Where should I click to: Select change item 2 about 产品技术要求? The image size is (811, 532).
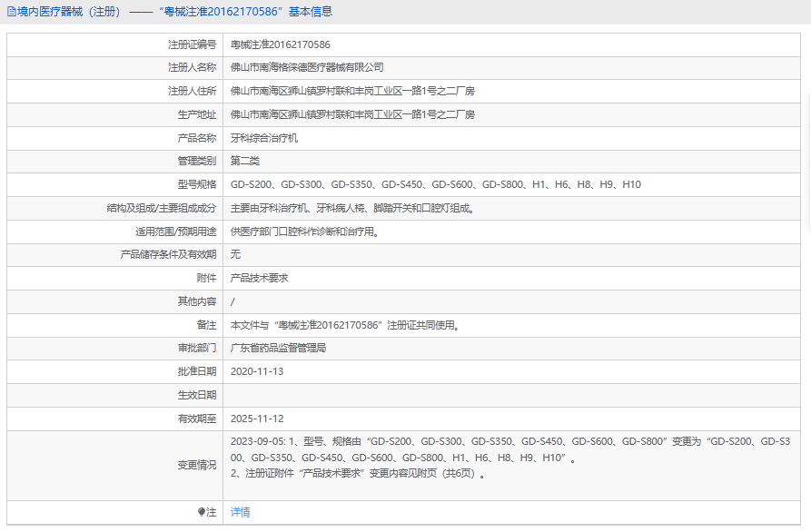pyautogui.click(x=358, y=474)
